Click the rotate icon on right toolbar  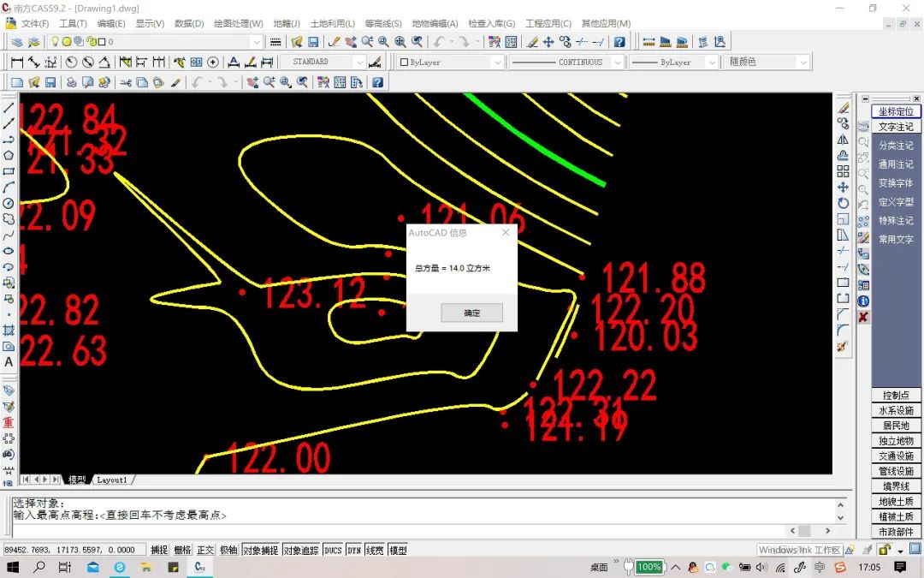click(x=844, y=203)
